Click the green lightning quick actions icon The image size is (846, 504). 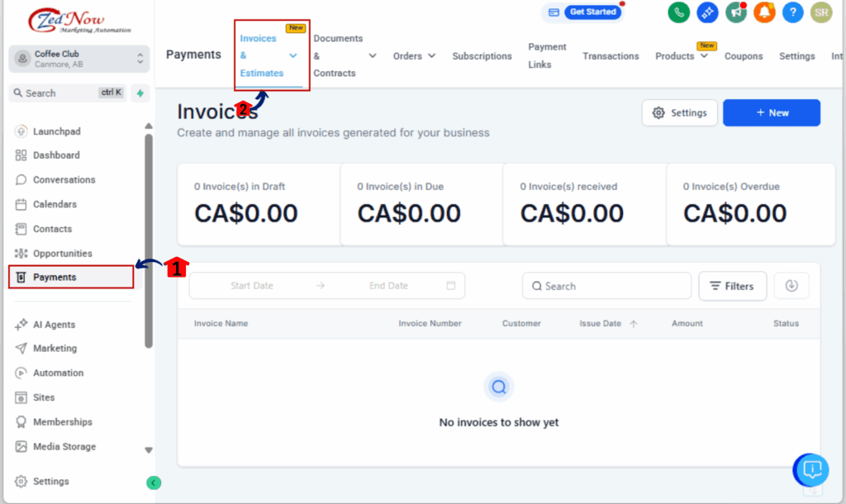click(x=140, y=93)
